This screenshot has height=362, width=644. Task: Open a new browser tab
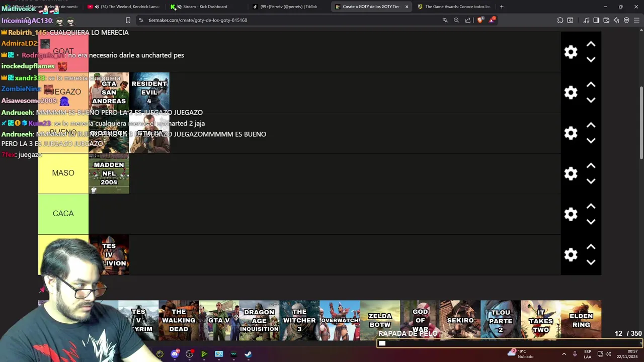coord(502,7)
